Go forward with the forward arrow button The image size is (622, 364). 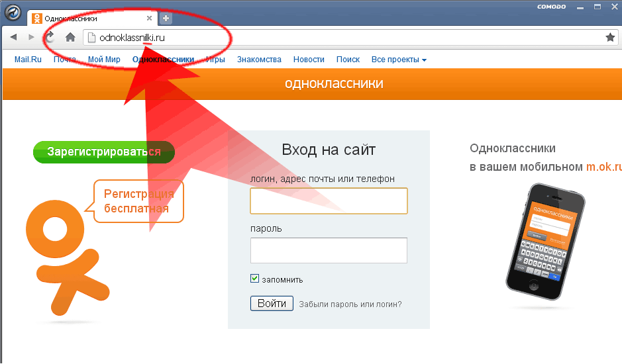coord(31,37)
